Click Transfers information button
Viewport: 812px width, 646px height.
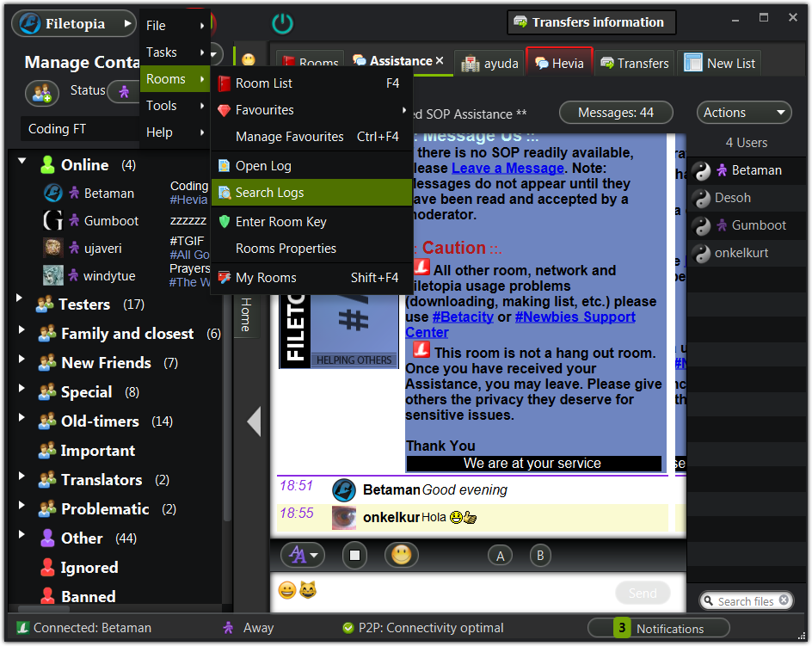tap(592, 22)
